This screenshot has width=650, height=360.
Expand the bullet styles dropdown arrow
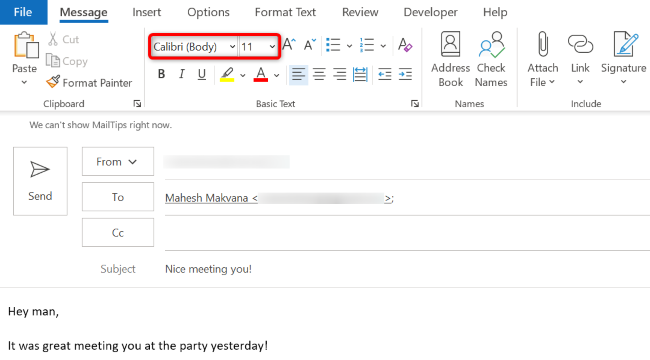pyautogui.click(x=349, y=46)
